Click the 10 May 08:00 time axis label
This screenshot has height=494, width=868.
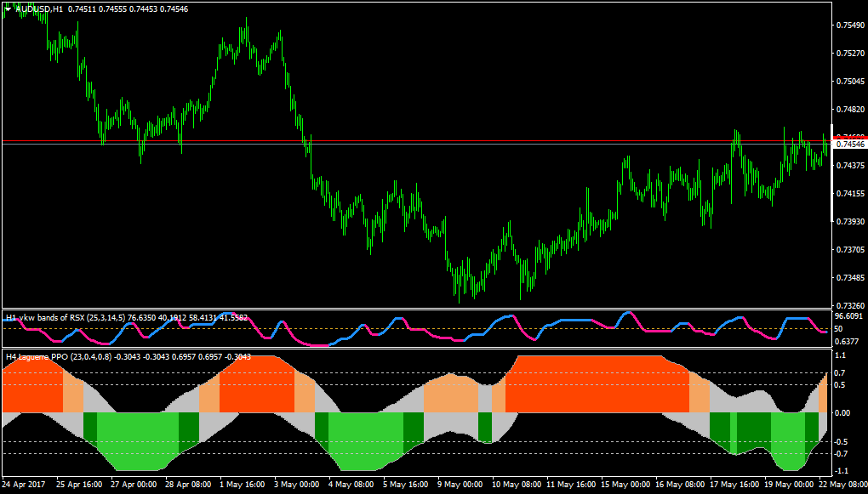(517, 484)
